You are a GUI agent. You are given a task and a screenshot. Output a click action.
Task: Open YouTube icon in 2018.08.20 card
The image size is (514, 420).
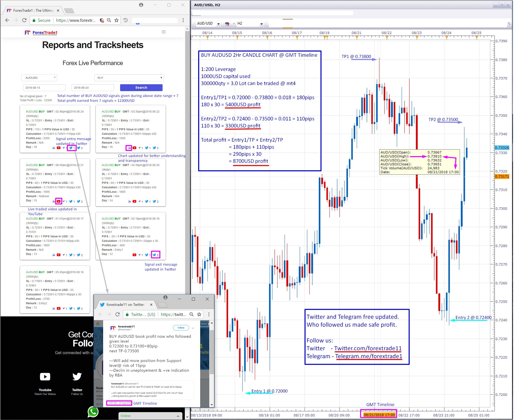tap(135, 202)
